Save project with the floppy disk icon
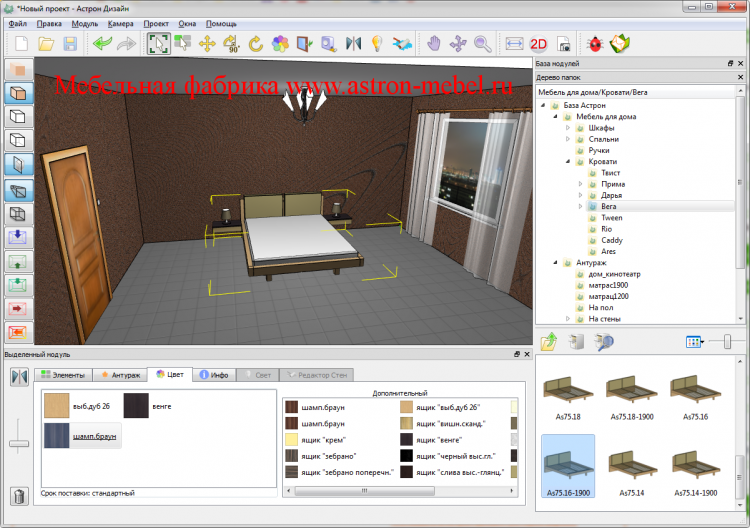The image size is (750, 528). point(70,44)
